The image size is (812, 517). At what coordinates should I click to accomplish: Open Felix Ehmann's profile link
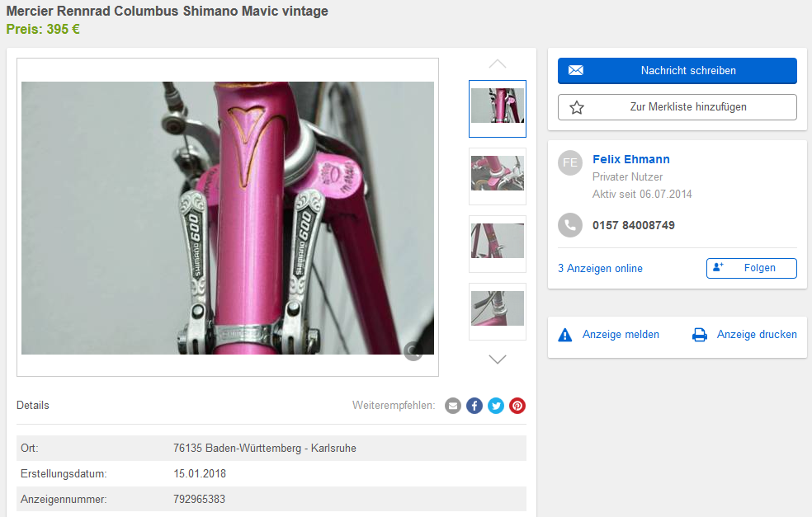point(631,159)
